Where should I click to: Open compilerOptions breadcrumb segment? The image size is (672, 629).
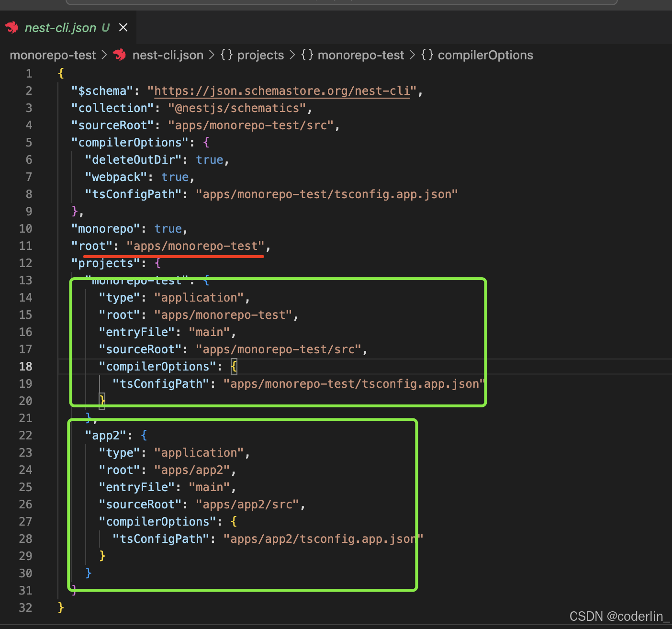485,55
